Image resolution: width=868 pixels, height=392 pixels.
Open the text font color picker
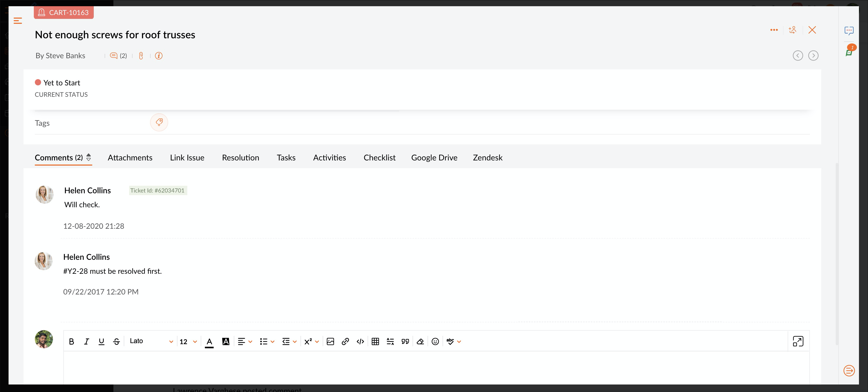(x=209, y=341)
